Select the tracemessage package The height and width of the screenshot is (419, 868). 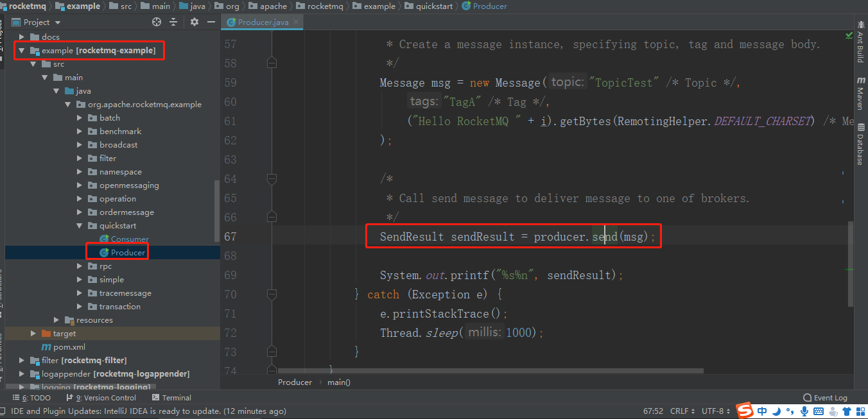tap(119, 293)
